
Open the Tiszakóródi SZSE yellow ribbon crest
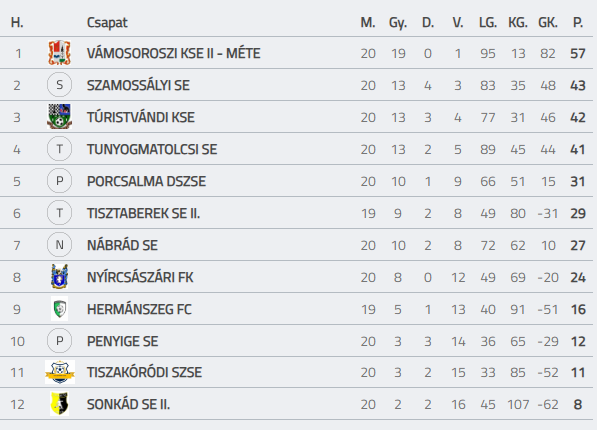point(60,372)
